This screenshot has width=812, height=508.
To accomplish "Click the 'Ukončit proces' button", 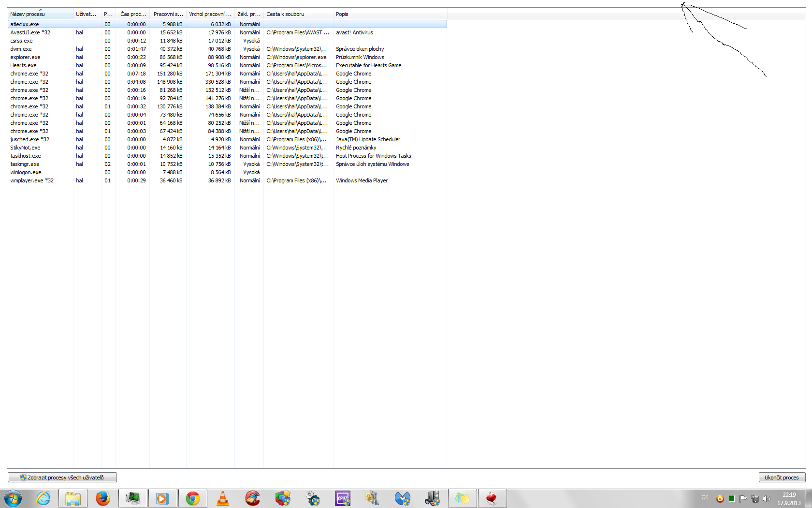I will [x=782, y=478].
